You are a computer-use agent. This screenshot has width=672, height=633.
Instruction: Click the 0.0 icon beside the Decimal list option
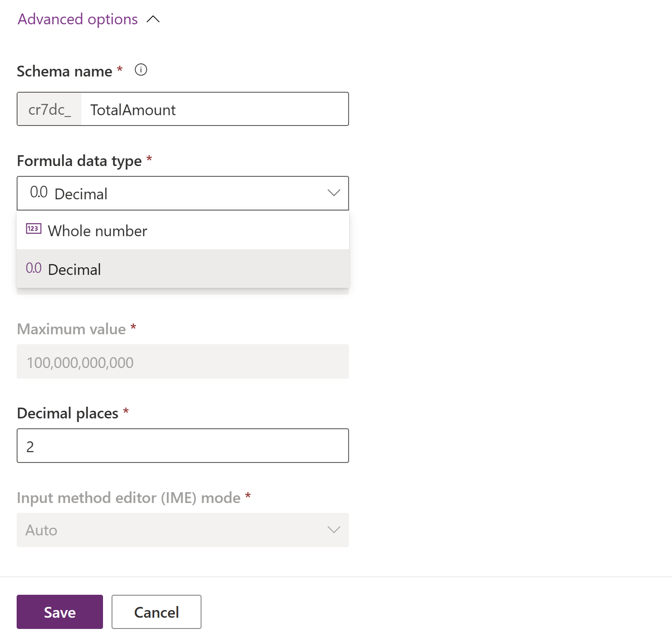[x=33, y=268]
